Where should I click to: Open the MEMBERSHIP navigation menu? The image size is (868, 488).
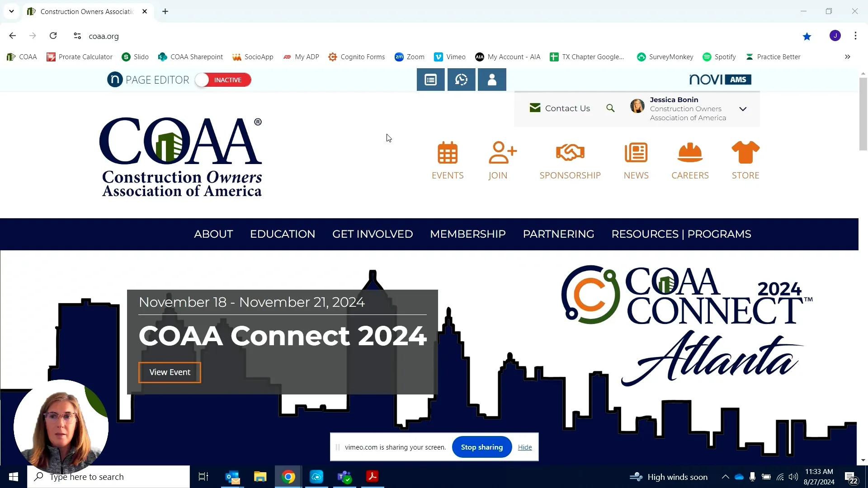point(467,234)
